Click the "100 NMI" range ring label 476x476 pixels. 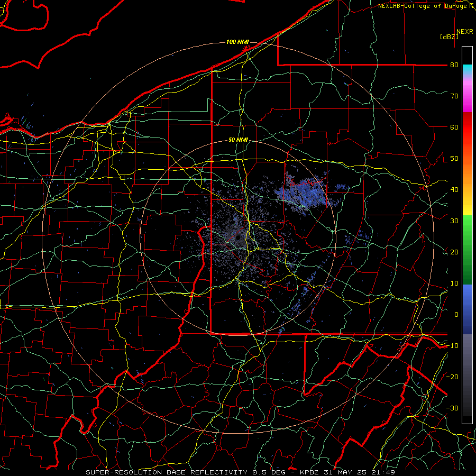(x=237, y=42)
